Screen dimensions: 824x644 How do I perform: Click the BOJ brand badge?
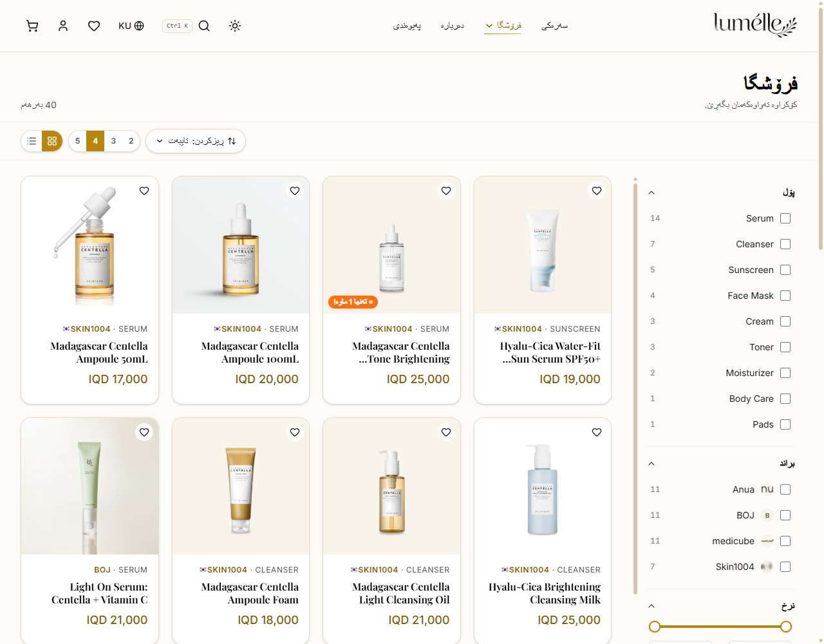tap(767, 515)
